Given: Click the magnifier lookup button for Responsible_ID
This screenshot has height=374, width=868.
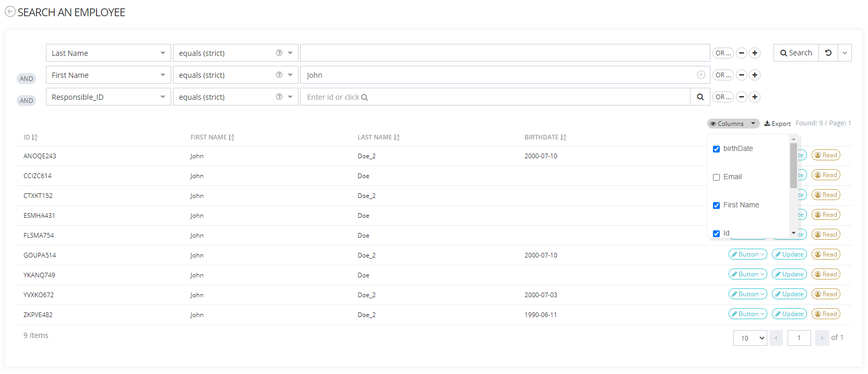Looking at the screenshot, I should pyautogui.click(x=700, y=97).
